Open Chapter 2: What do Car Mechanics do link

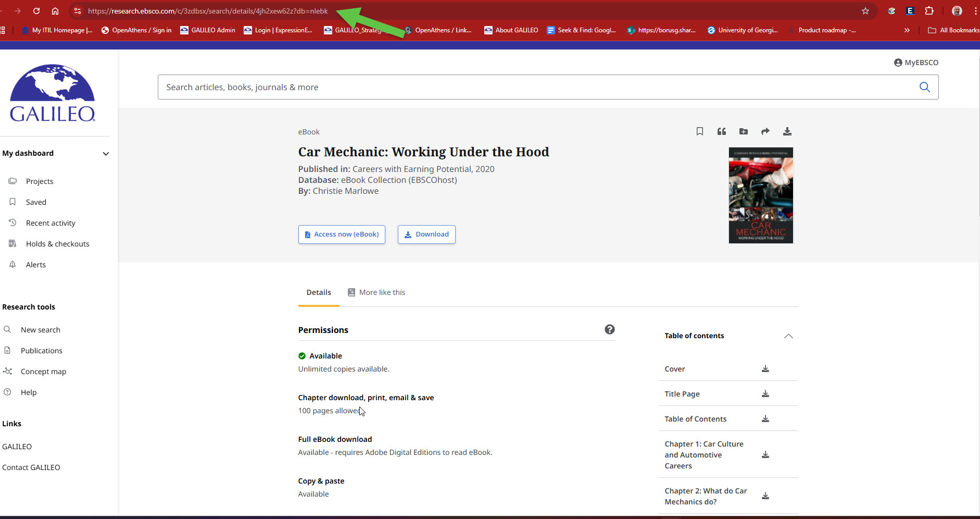tap(706, 496)
